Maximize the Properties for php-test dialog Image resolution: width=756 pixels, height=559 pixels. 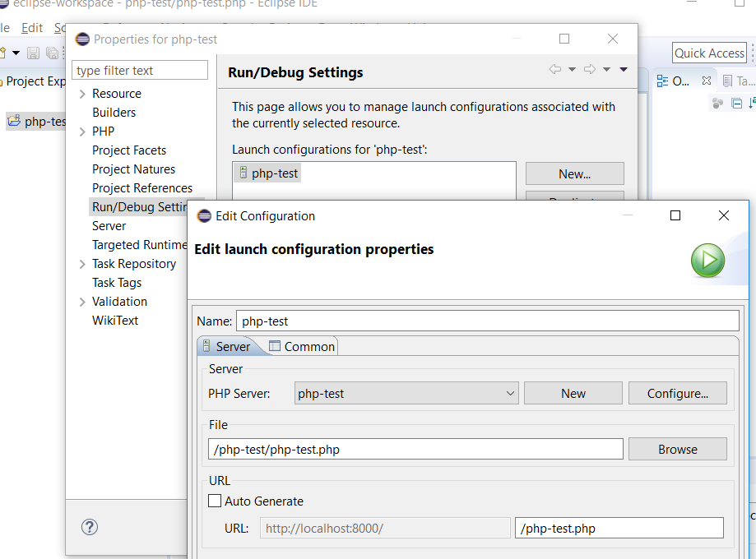click(564, 39)
